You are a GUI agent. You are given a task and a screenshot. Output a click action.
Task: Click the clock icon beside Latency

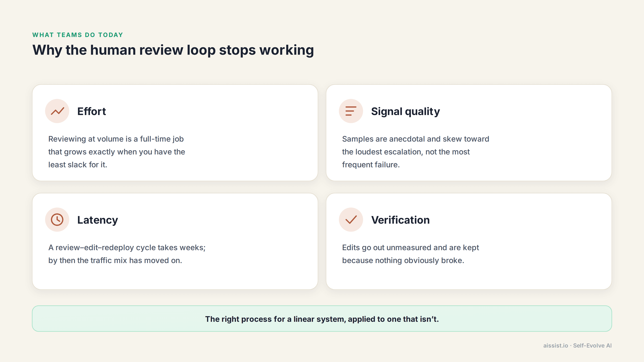click(57, 220)
